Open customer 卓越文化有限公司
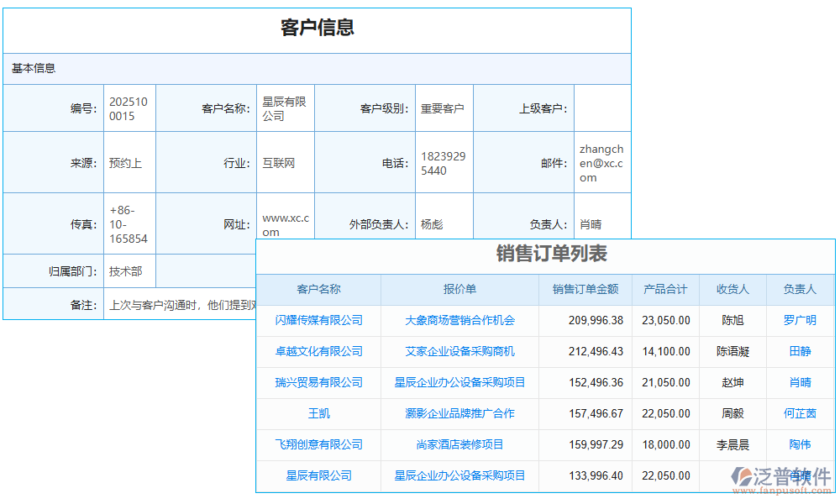The width and height of the screenshot is (840, 504). 319,351
